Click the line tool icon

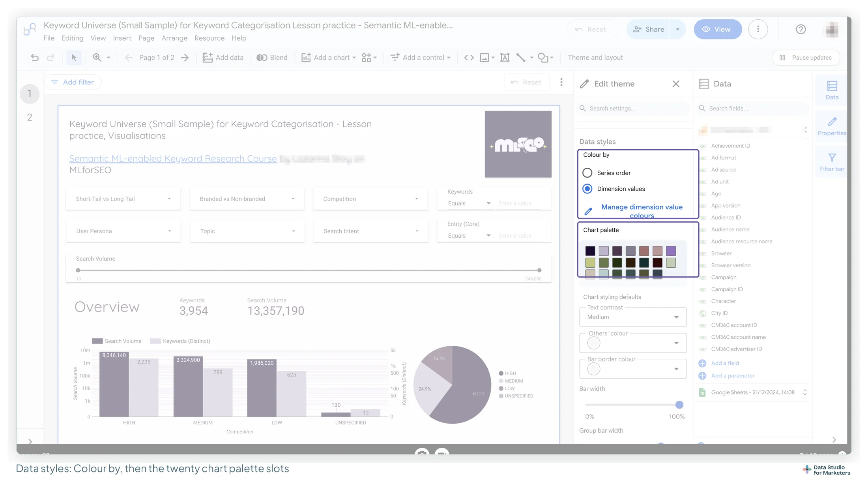click(521, 58)
